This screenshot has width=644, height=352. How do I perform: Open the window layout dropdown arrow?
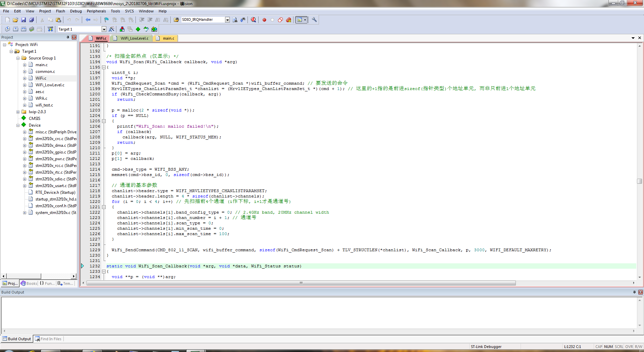(x=305, y=20)
